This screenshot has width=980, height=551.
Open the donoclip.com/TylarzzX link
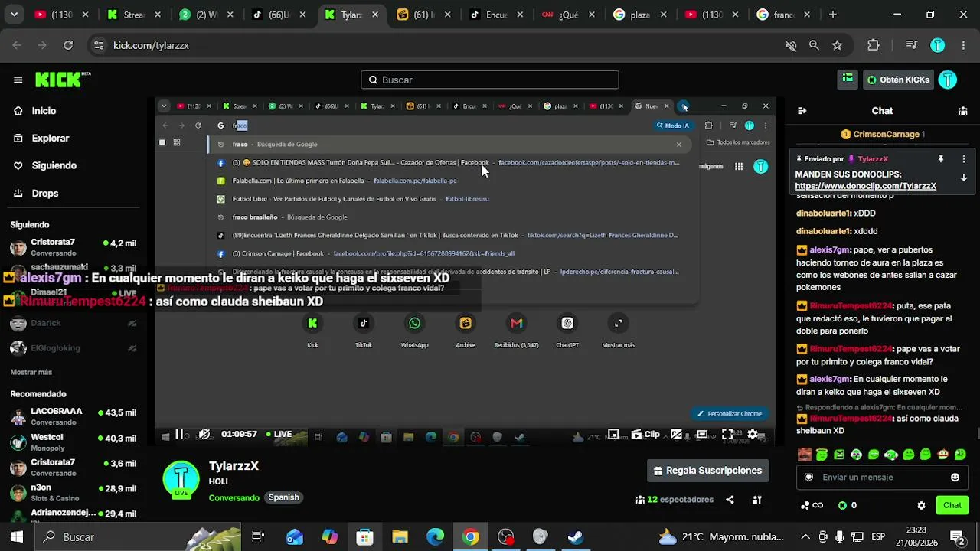tap(866, 186)
